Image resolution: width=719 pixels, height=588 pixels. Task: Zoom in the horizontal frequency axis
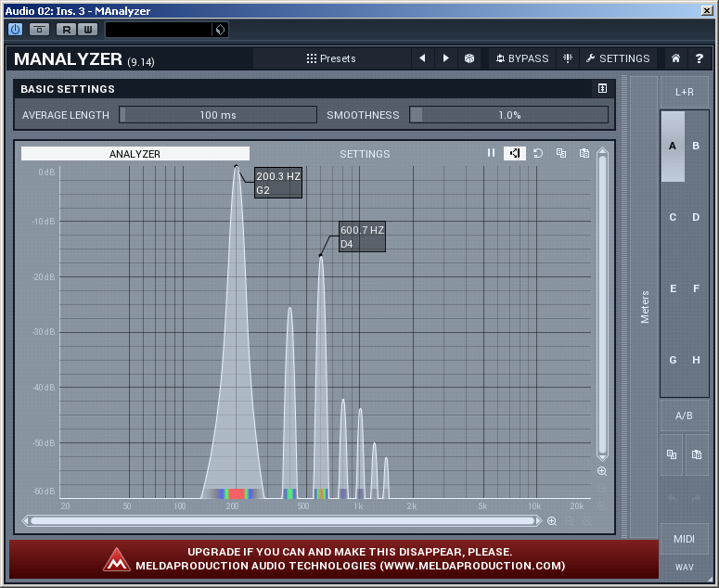[552, 521]
